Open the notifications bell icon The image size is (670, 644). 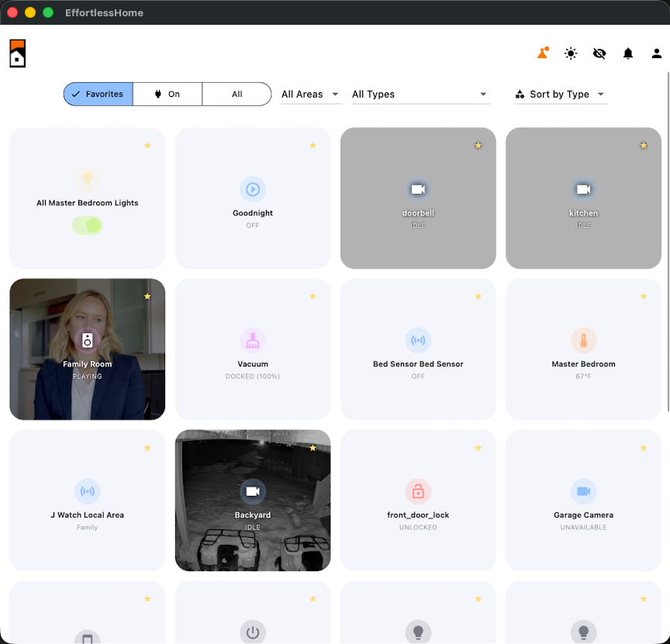[x=627, y=53]
